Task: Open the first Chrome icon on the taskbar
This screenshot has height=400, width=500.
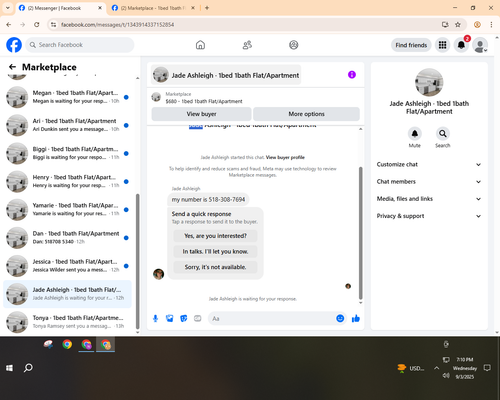Action: pyautogui.click(x=67, y=344)
